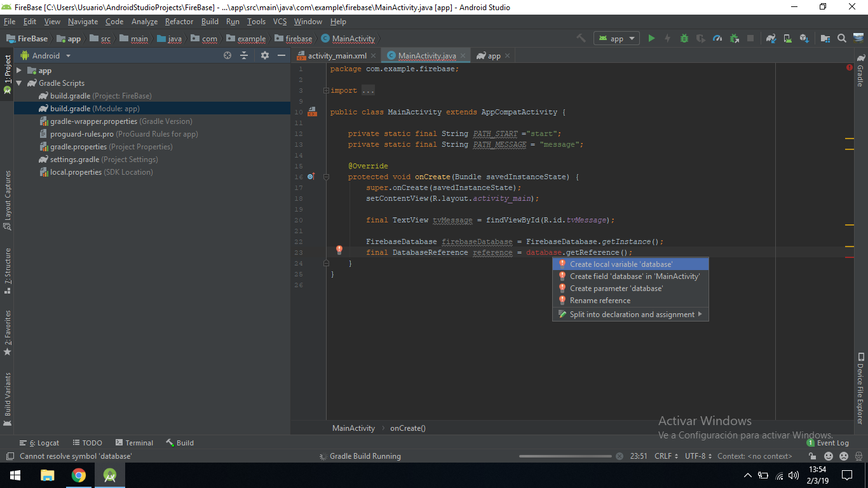The height and width of the screenshot is (488, 868).
Task: Click Attach Debugger to Android Process icon
Action: pos(734,38)
